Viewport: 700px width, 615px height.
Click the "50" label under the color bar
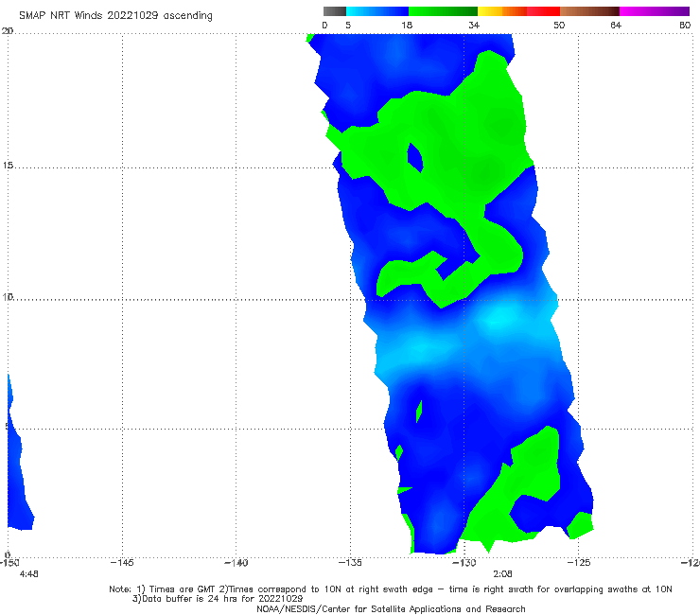click(x=559, y=26)
